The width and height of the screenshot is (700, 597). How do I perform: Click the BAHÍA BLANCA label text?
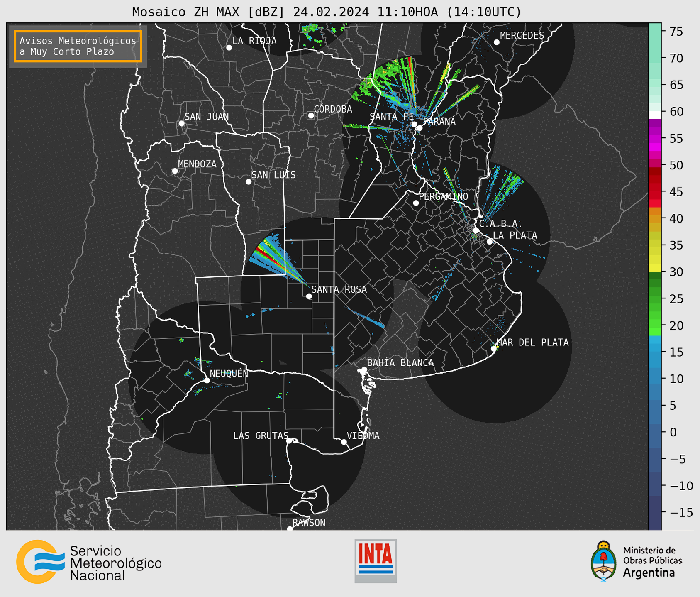(x=400, y=363)
